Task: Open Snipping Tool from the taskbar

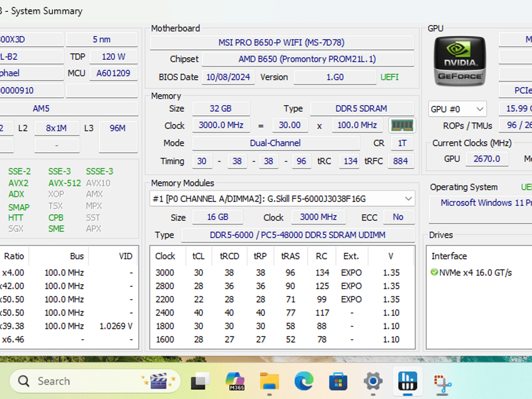Action: (442, 383)
